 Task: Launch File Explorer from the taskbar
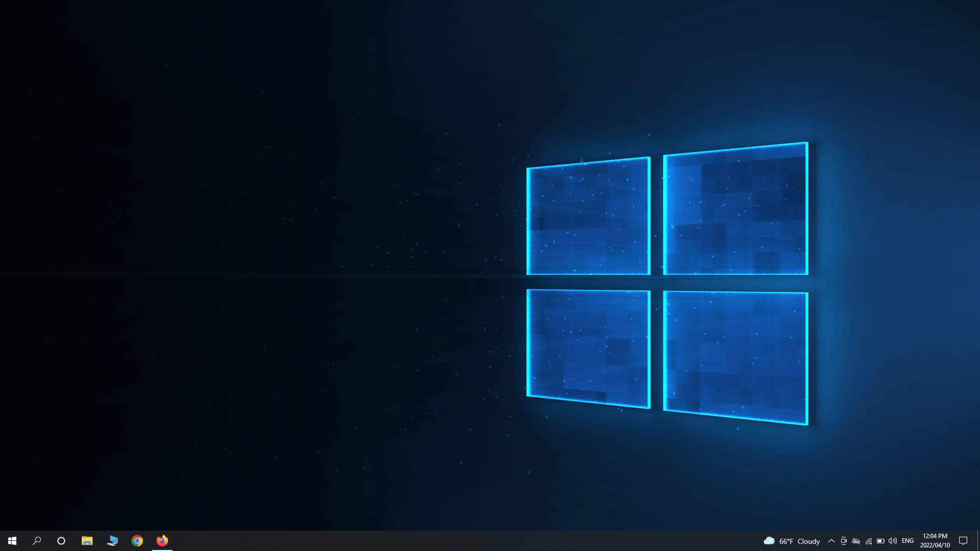(87, 541)
